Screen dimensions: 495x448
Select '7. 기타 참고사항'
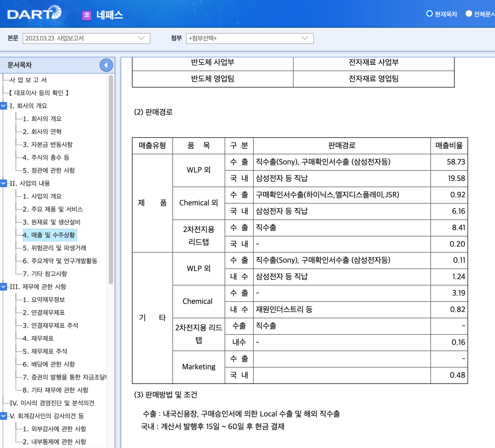click(45, 274)
